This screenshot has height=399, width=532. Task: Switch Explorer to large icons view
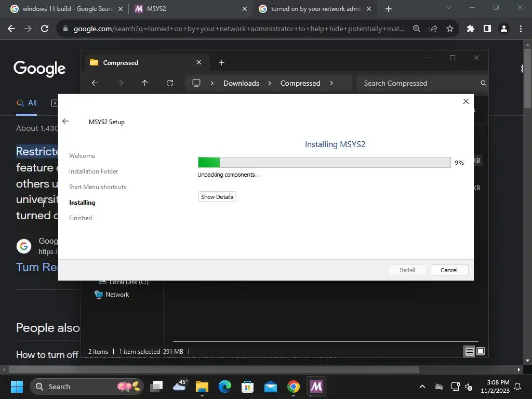[481, 352]
